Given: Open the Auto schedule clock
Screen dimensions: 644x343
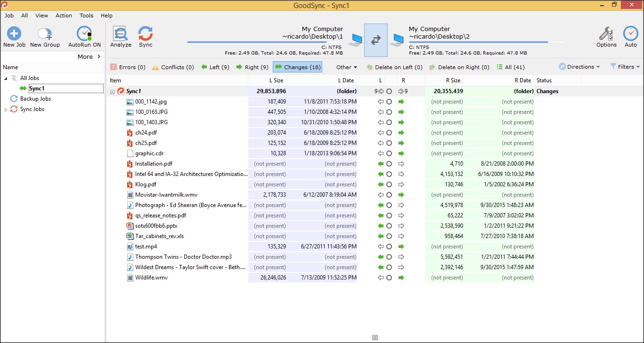Looking at the screenshot, I should coord(631,34).
